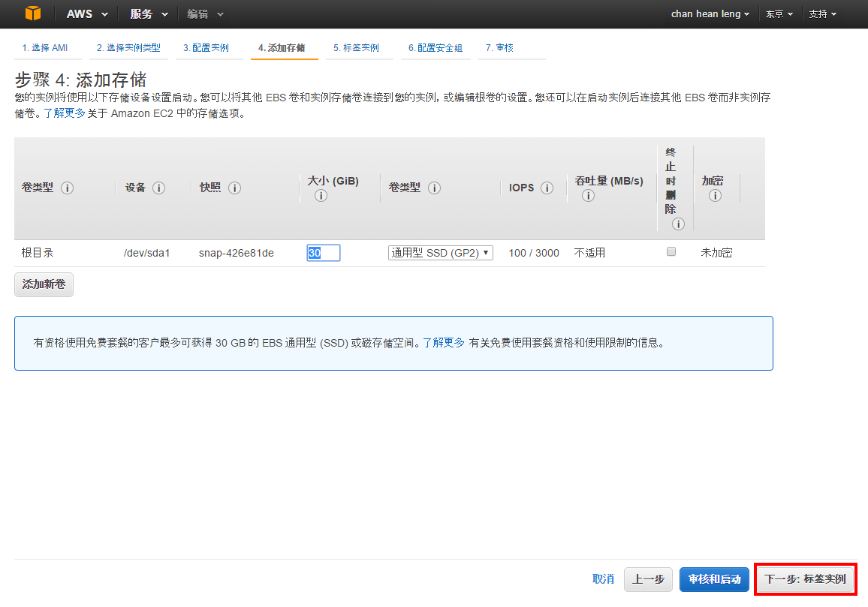Open info icon under 吞吐量 (MB/s) header
This screenshot has height=607, width=868.
pyautogui.click(x=589, y=196)
